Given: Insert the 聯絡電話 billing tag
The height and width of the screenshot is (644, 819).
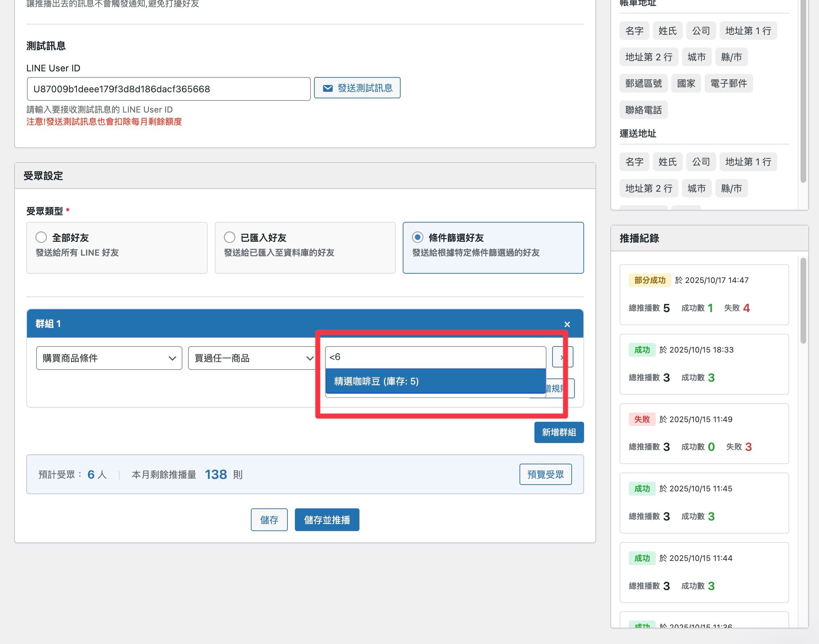Looking at the screenshot, I should (643, 110).
